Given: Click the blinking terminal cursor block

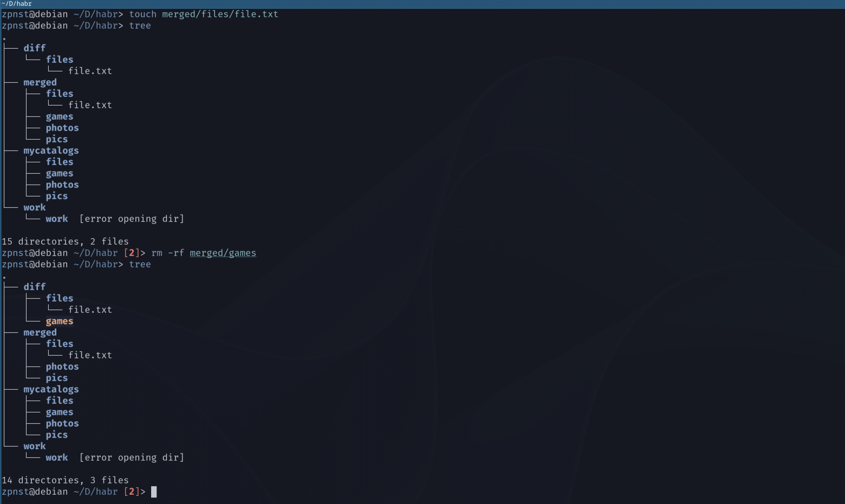Looking at the screenshot, I should pyautogui.click(x=153, y=492).
